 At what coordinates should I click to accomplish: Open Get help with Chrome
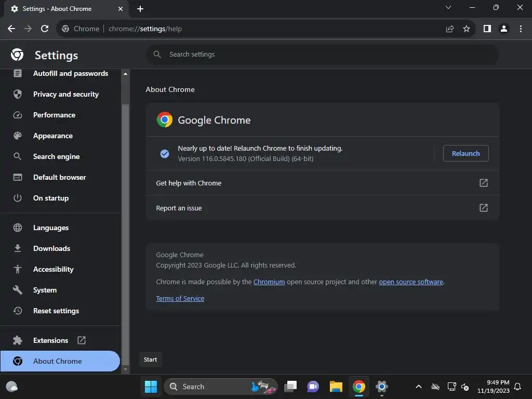[x=322, y=183]
